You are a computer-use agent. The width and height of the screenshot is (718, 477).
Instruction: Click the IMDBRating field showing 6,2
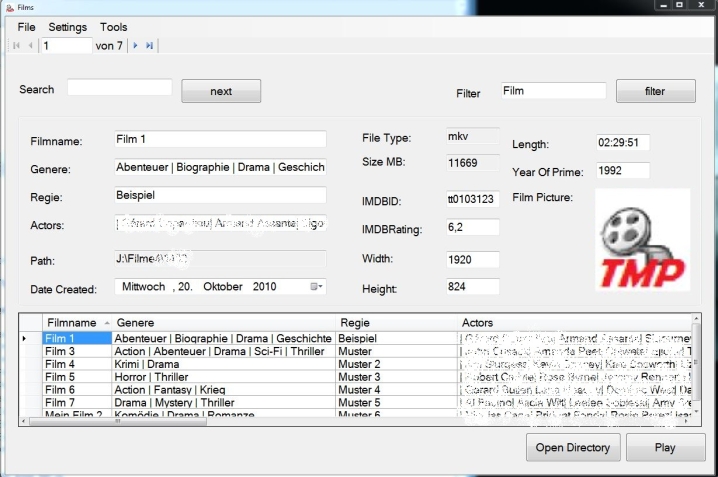[x=472, y=228]
